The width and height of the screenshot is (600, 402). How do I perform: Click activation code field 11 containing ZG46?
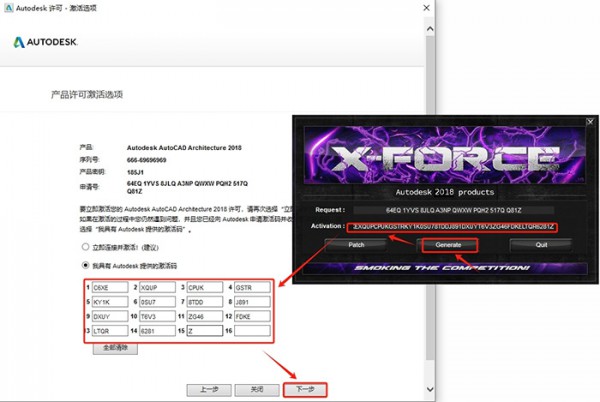pyautogui.click(x=205, y=316)
